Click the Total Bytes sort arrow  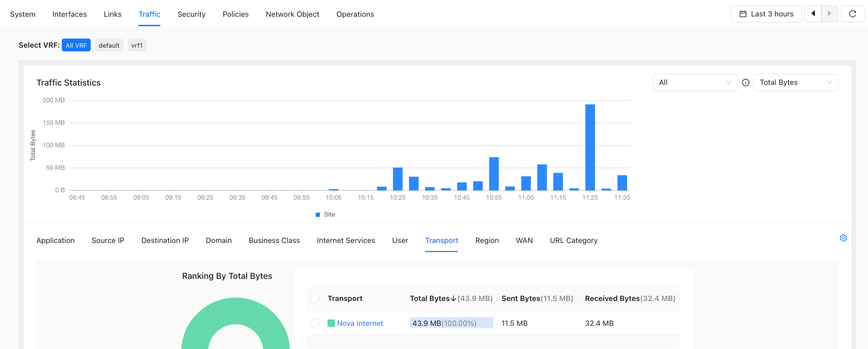453,299
